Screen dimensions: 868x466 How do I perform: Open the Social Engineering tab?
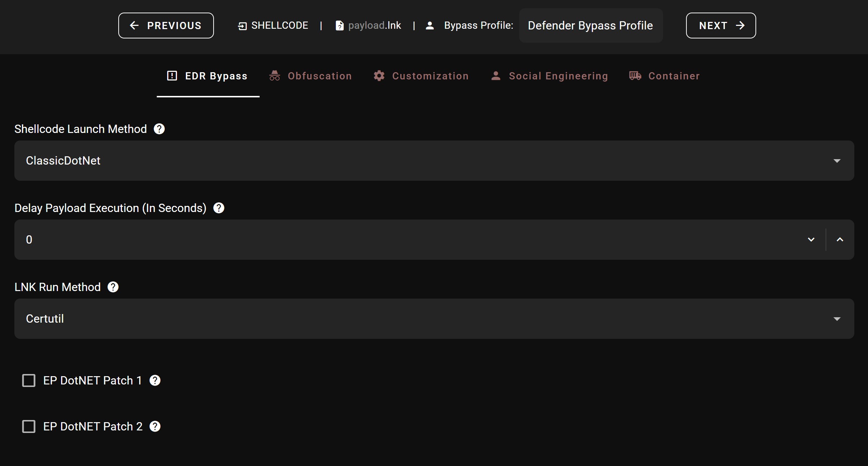[x=549, y=76]
